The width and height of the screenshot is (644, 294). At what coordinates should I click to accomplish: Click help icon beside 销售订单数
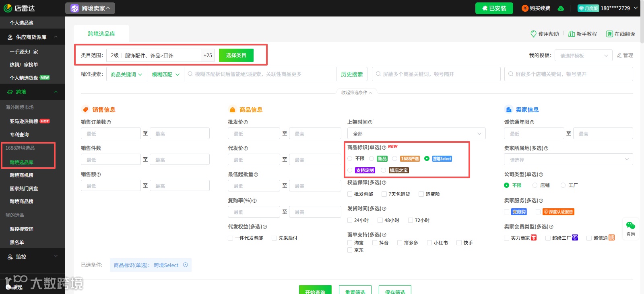point(109,122)
